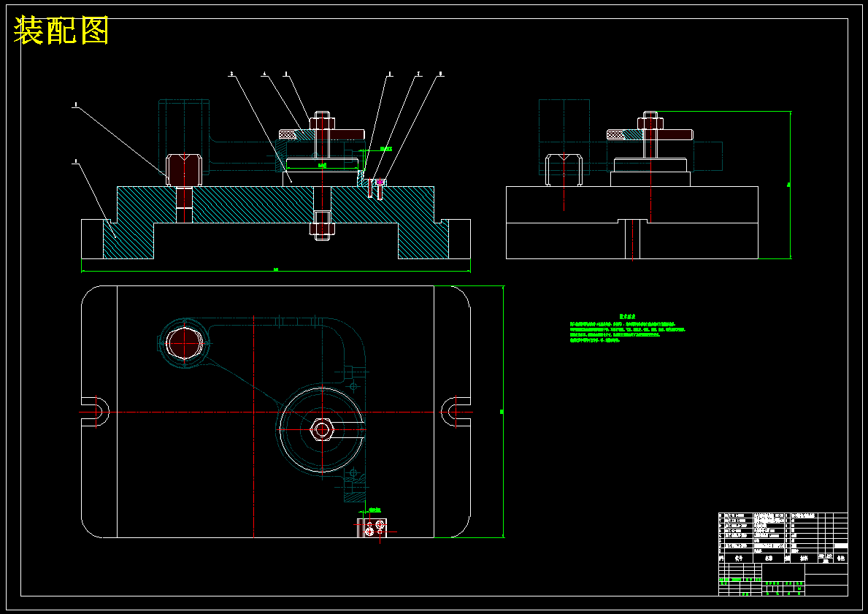This screenshot has height=614, width=868.
Task: Select the hex bolt head at upper-left of plan view
Action: point(184,343)
